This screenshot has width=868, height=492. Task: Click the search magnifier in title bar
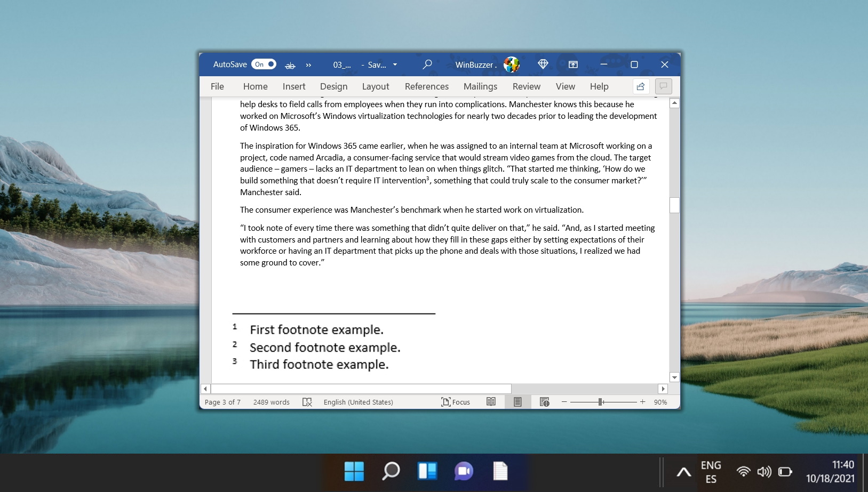[x=427, y=64]
